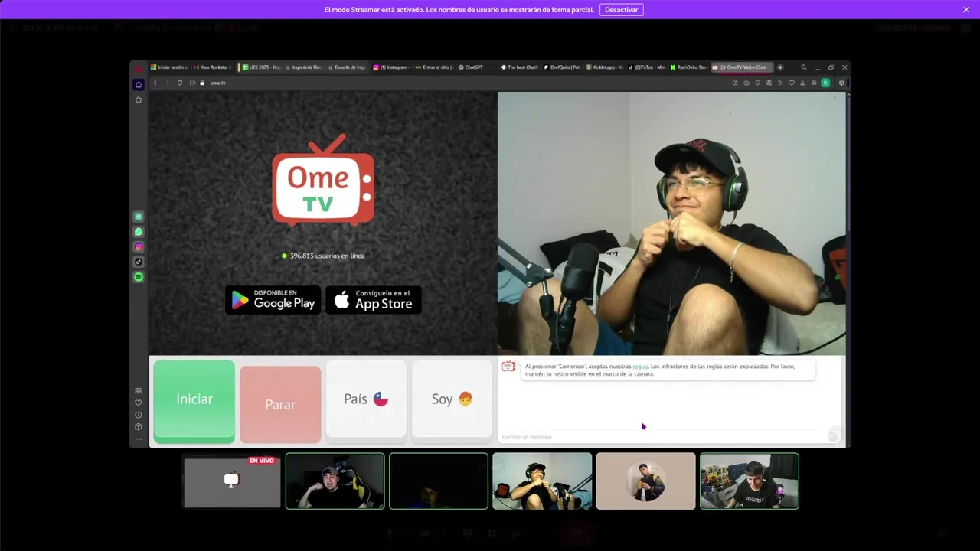Viewport: 980px width, 551px height.
Task: Switch to the Escuela de Ing browser tab
Action: (348, 67)
